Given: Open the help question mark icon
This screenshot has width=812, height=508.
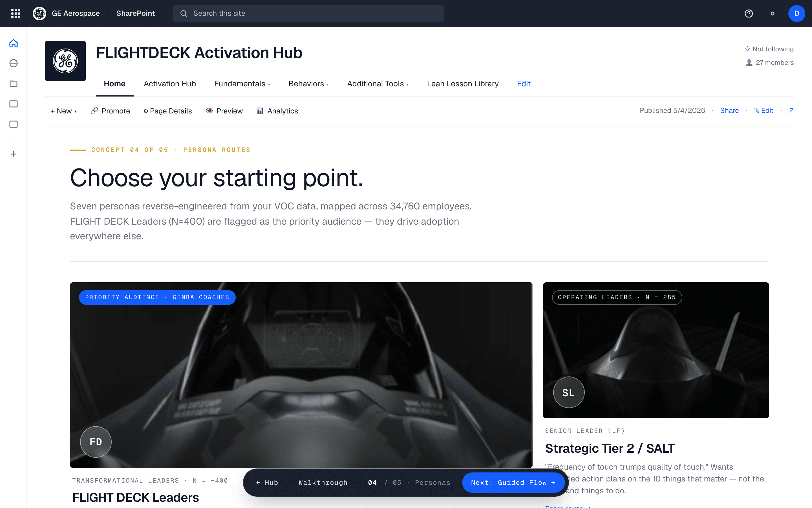Looking at the screenshot, I should 749,14.
